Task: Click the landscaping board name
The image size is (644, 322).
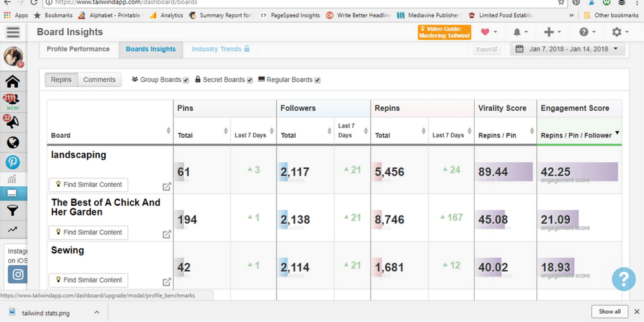Action: pyautogui.click(x=79, y=155)
